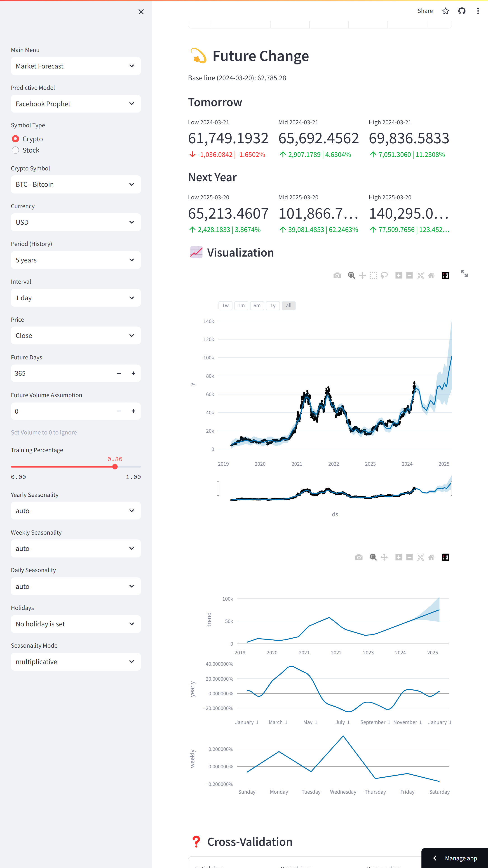Select the 1y range selector button

coord(273,306)
